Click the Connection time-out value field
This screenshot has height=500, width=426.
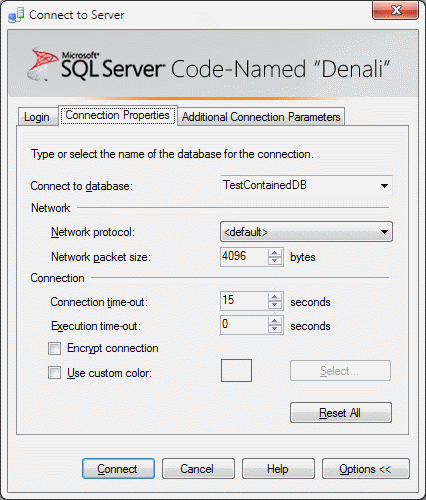pyautogui.click(x=244, y=301)
